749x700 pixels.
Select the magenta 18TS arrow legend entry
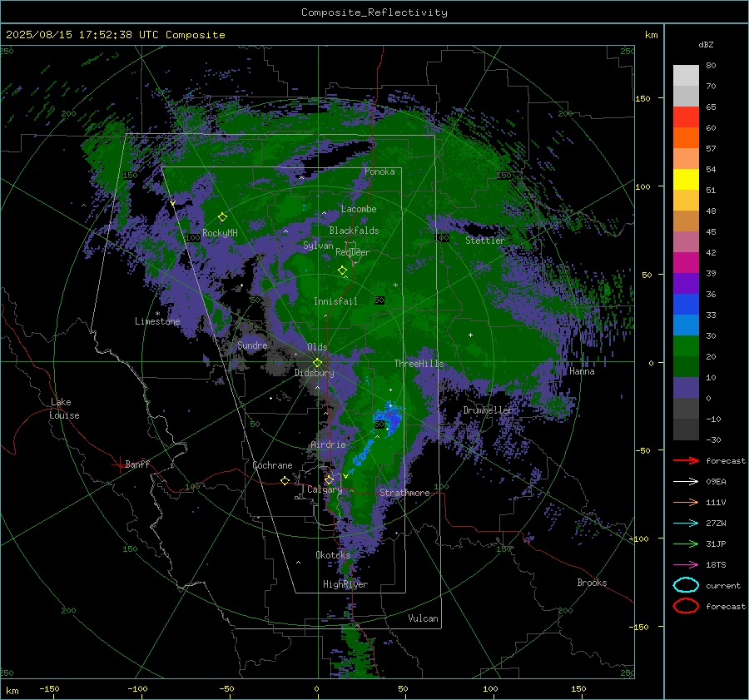click(686, 565)
